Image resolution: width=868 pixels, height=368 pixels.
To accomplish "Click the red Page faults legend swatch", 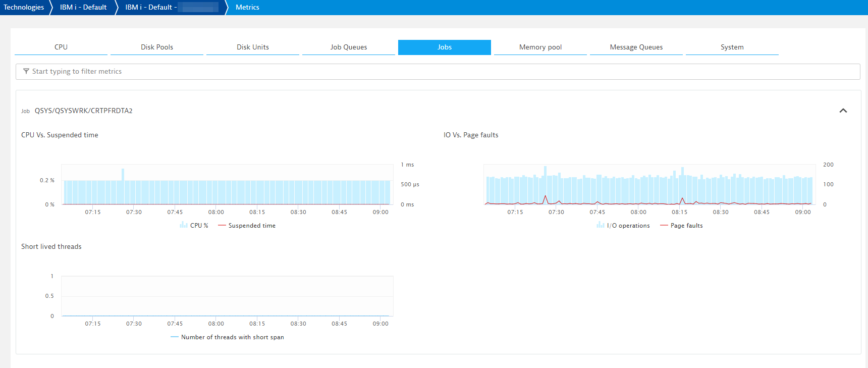I will pyautogui.click(x=664, y=226).
